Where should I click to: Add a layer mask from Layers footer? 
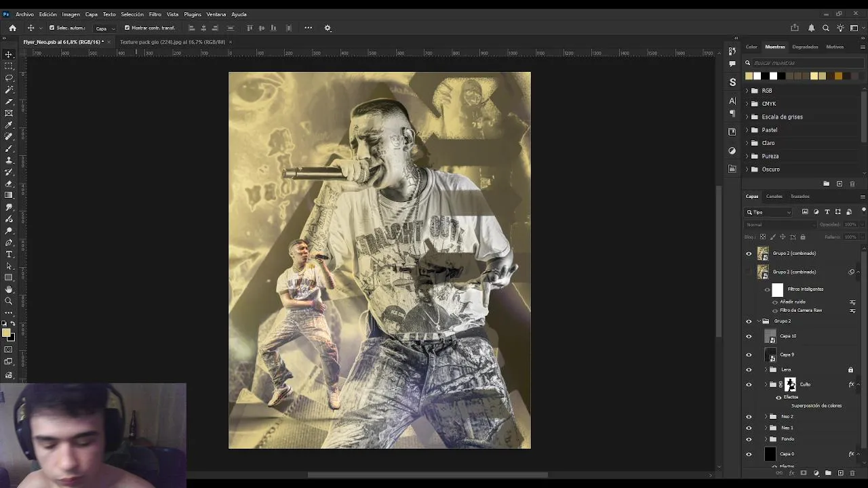pos(804,473)
